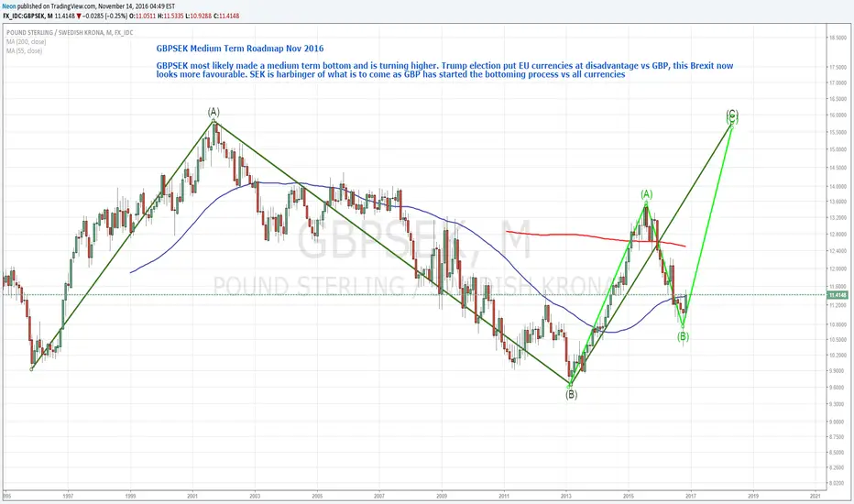Click the close value 'C:11.4148' in header
Viewport: 854px width, 504px height.
pos(226,16)
